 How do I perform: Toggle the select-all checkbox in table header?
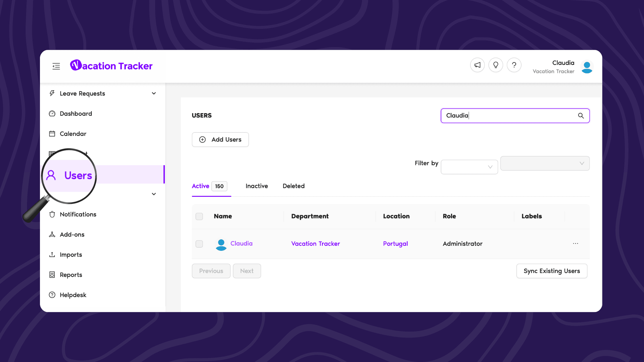(x=199, y=216)
